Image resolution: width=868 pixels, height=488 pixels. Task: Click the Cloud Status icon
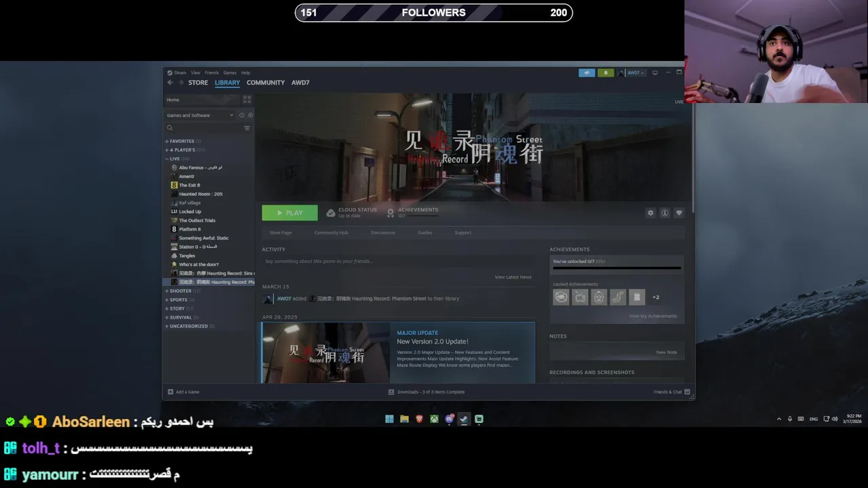point(331,213)
